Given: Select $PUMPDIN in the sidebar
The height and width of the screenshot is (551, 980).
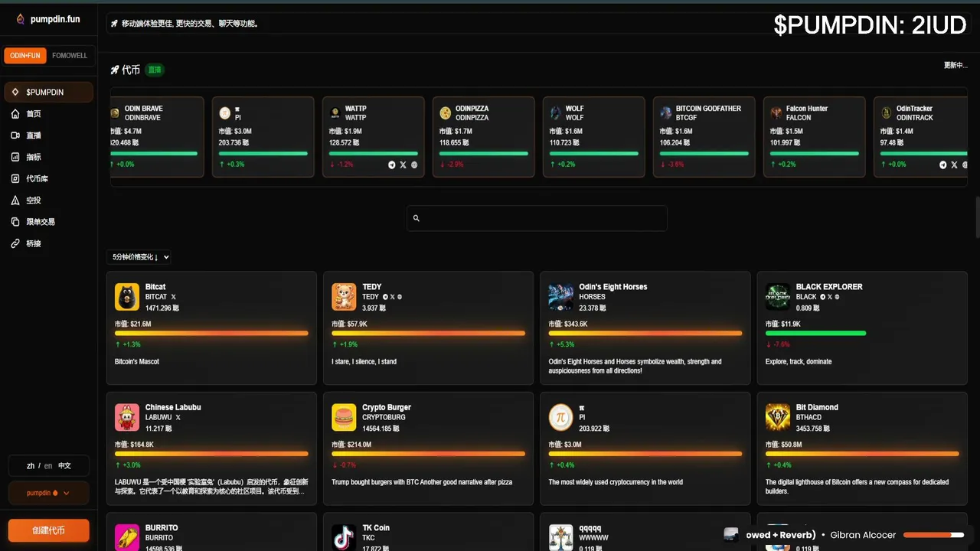Looking at the screenshot, I should coord(49,92).
